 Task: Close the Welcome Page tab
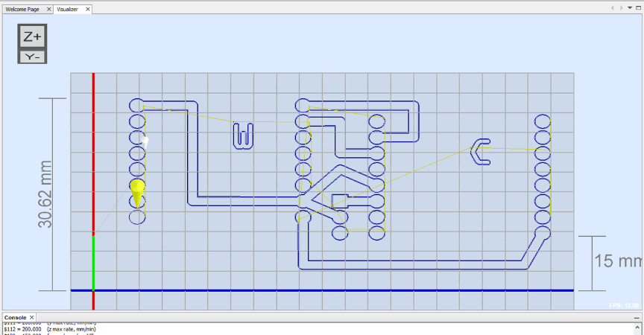tap(49, 9)
